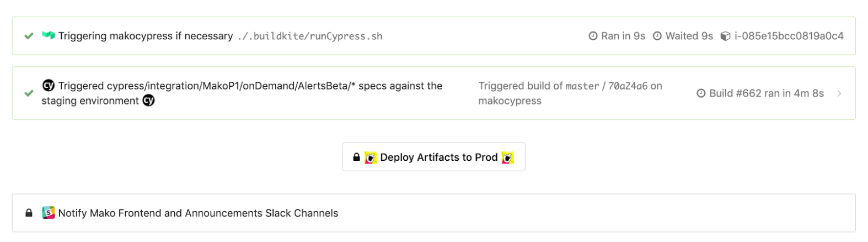Click the Slack icon in the Notify step
Image resolution: width=868 pixels, height=242 pixels.
(x=49, y=213)
